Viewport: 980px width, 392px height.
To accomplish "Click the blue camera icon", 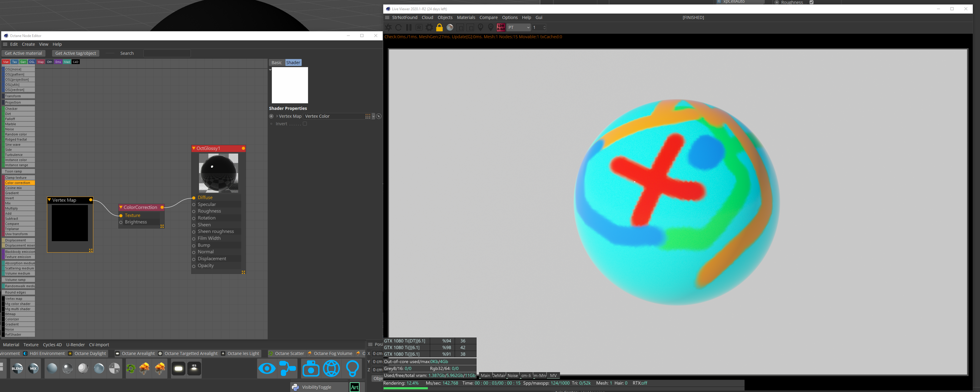I will [311, 368].
